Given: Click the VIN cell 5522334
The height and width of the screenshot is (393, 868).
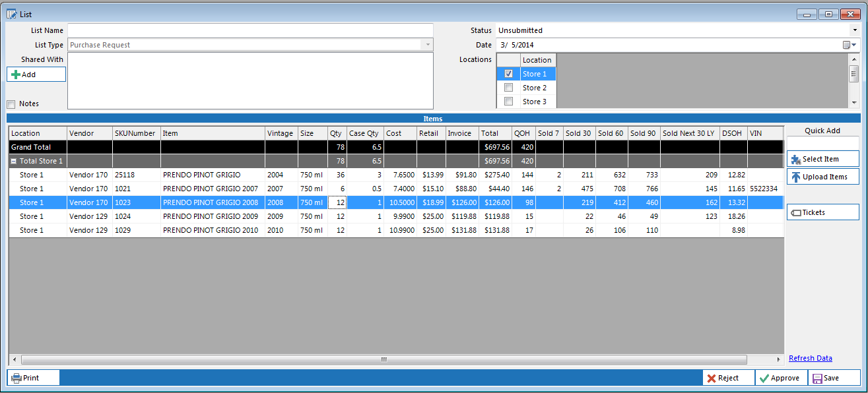Looking at the screenshot, I should click(765, 189).
